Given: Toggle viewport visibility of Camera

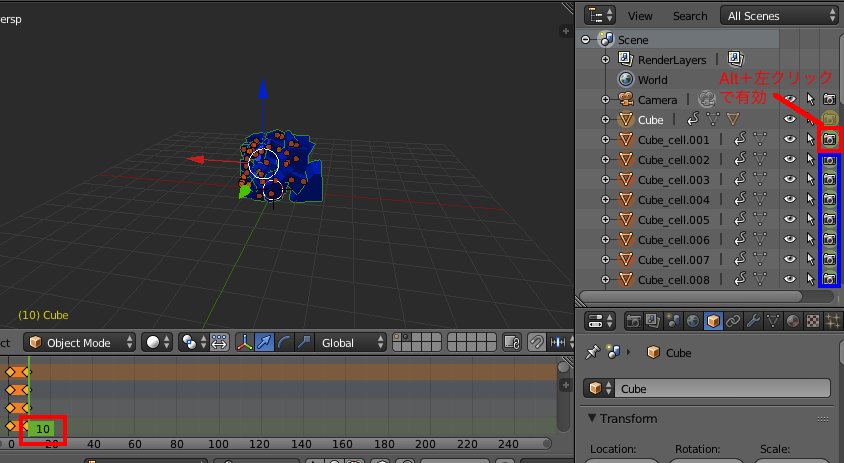Looking at the screenshot, I should coord(790,99).
